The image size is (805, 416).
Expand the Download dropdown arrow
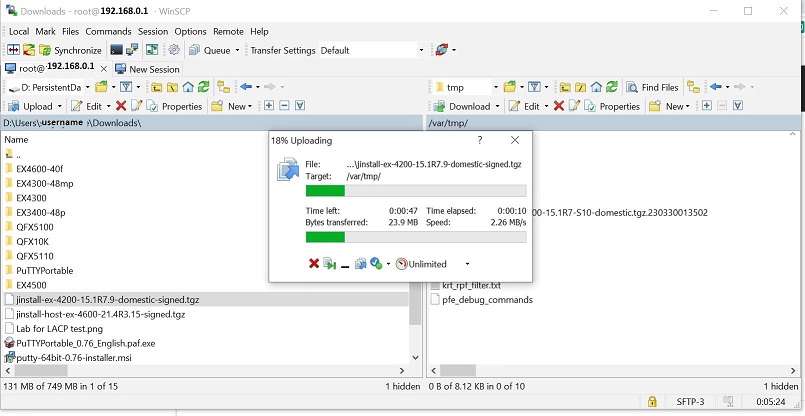click(x=497, y=106)
